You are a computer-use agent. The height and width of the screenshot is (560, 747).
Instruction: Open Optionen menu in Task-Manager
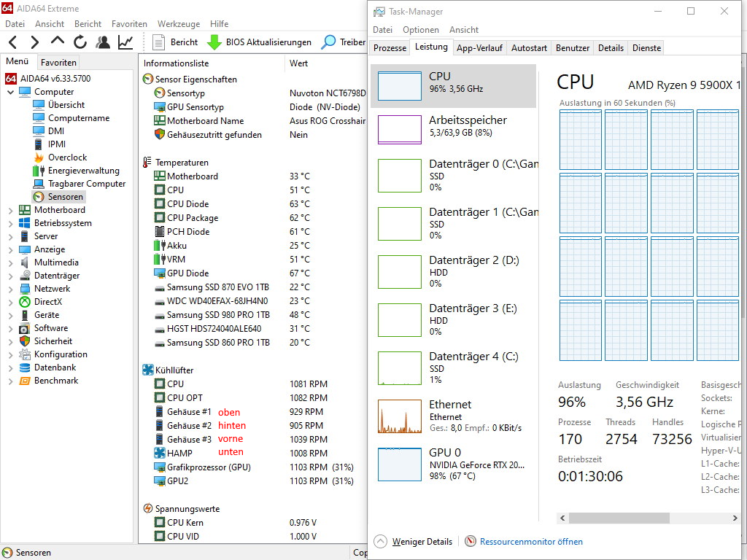[x=421, y=29]
